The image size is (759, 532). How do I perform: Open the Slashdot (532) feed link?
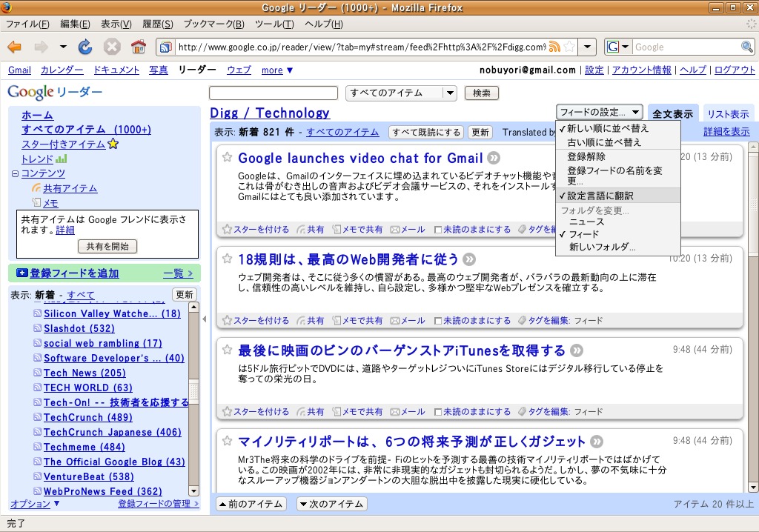(x=79, y=328)
